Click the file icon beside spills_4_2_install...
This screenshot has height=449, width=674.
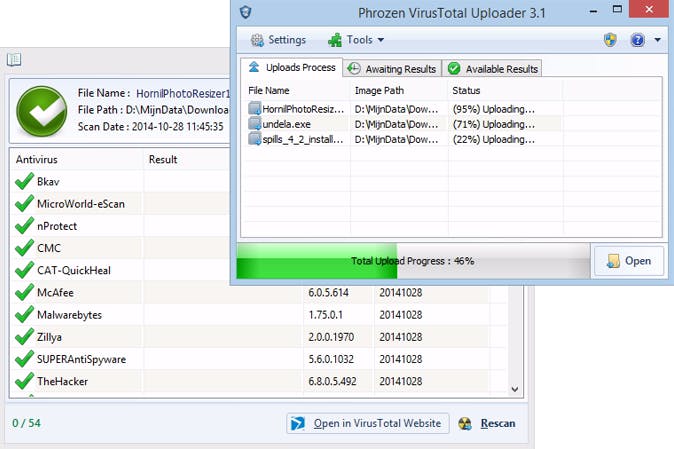[255, 139]
